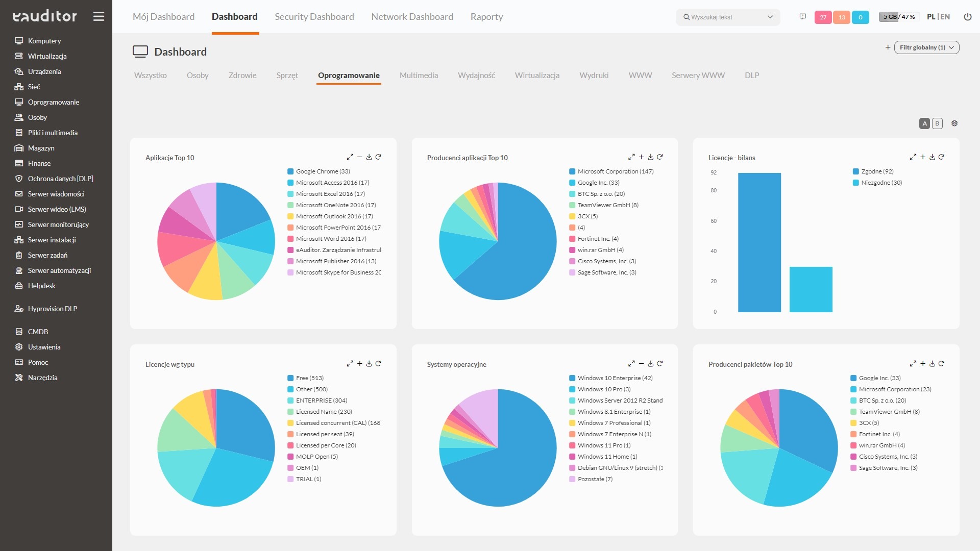
Task: Click the feedback message icon in header
Action: pos(802,17)
